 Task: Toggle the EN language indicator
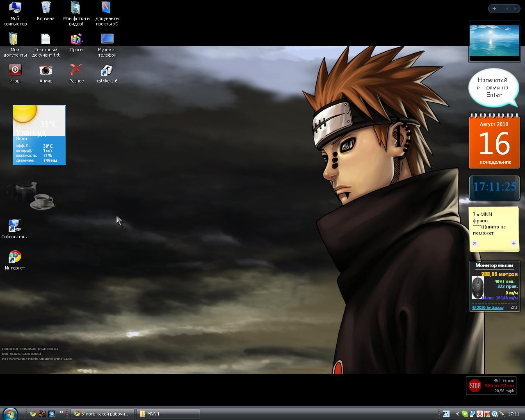(x=446, y=414)
